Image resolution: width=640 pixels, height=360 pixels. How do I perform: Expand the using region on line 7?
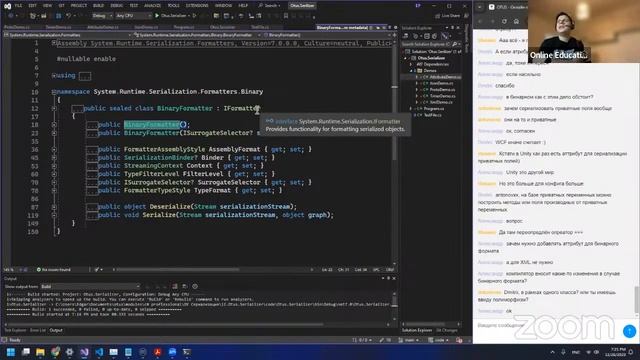point(54,76)
